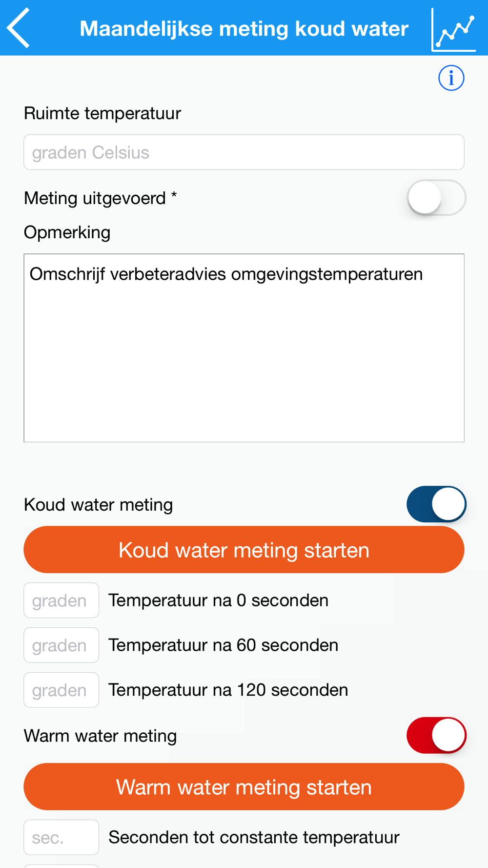The height and width of the screenshot is (868, 488).
Task: Click inside the Opmerking text area
Action: pos(244,348)
